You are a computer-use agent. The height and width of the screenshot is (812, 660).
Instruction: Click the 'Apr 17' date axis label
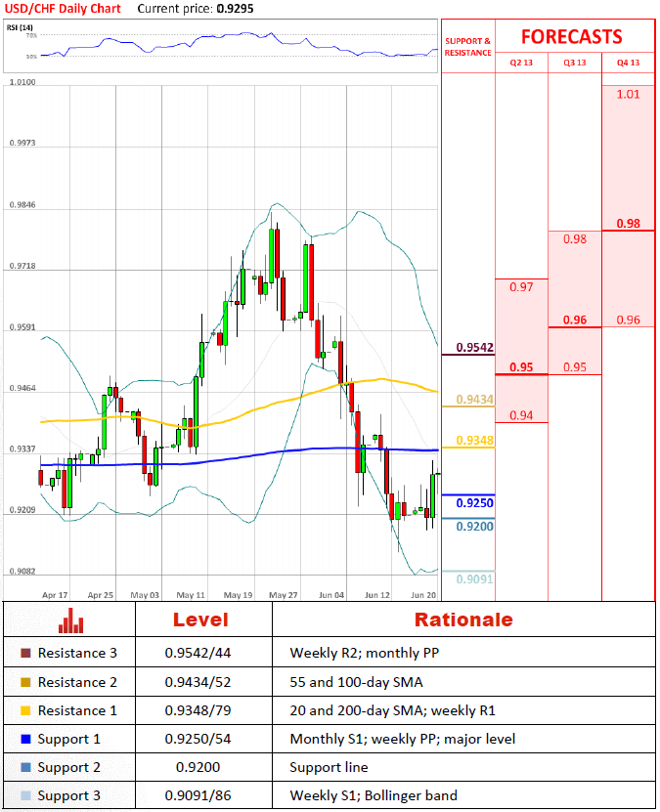pos(55,595)
